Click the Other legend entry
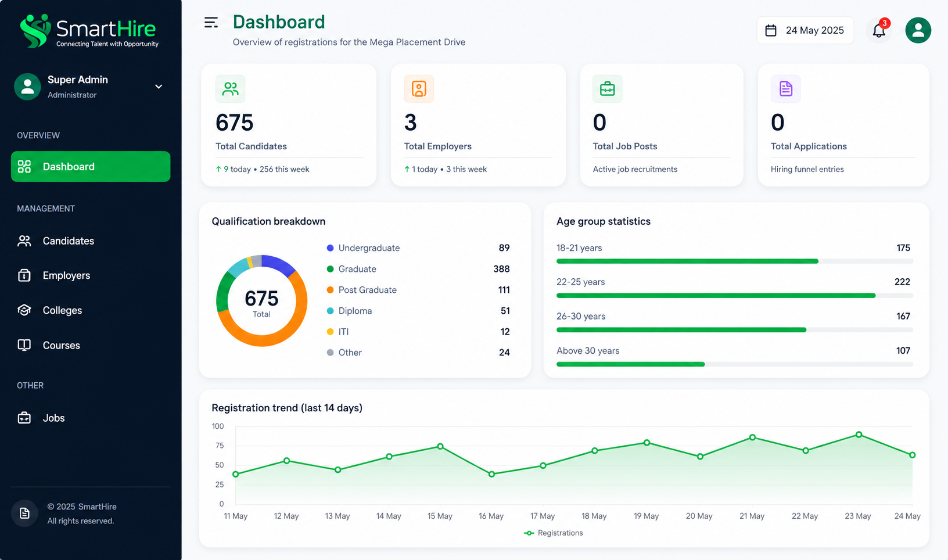This screenshot has width=948, height=560. [344, 353]
